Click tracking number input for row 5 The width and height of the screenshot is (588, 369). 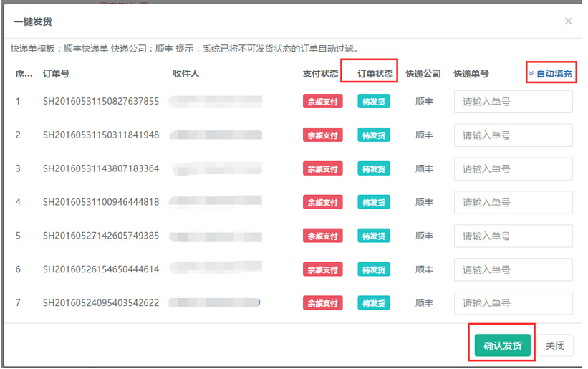tap(513, 236)
